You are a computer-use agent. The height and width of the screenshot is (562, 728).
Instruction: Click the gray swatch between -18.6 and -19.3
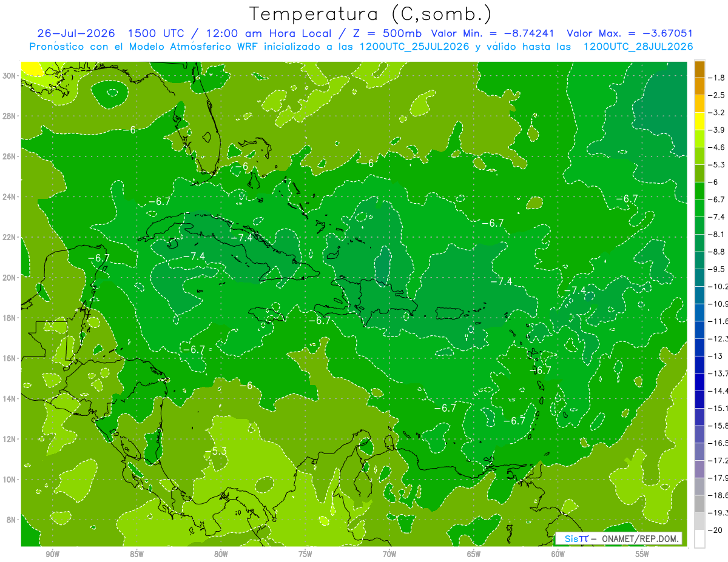tap(699, 504)
